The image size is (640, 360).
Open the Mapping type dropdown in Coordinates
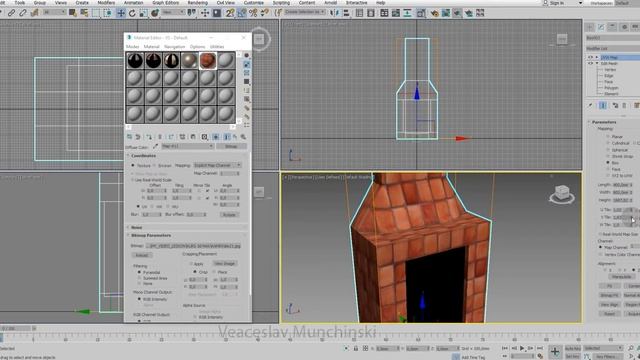coord(217,165)
